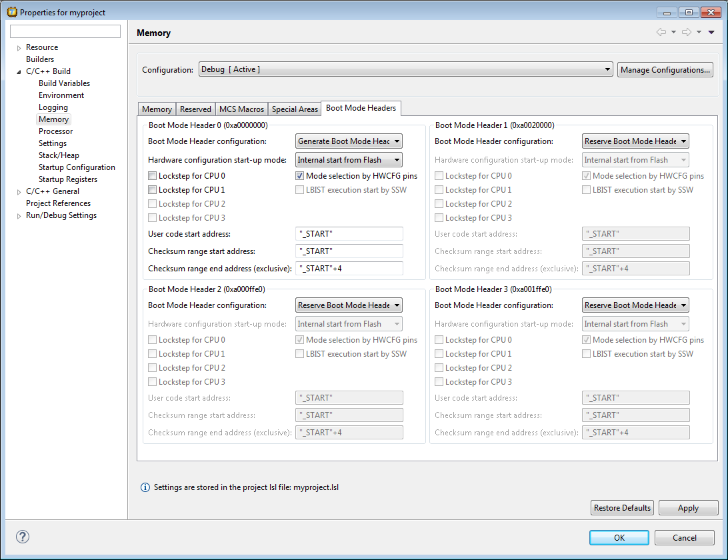The width and height of the screenshot is (728, 560).
Task: Click the info icon beside lsl file message
Action: pyautogui.click(x=145, y=487)
